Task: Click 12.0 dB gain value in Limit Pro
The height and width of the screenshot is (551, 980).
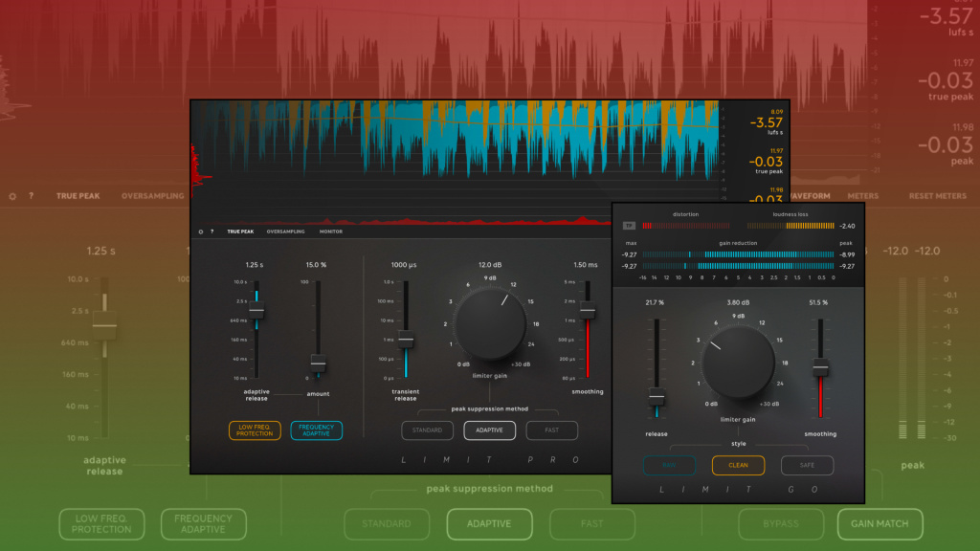Action: [x=490, y=265]
